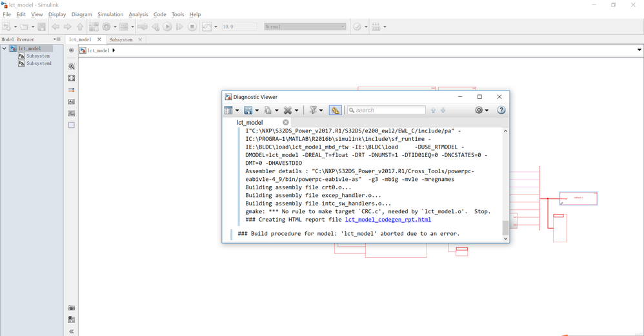The image size is (644, 336).
Task: Click the simulation stop time field
Action: [239, 26]
